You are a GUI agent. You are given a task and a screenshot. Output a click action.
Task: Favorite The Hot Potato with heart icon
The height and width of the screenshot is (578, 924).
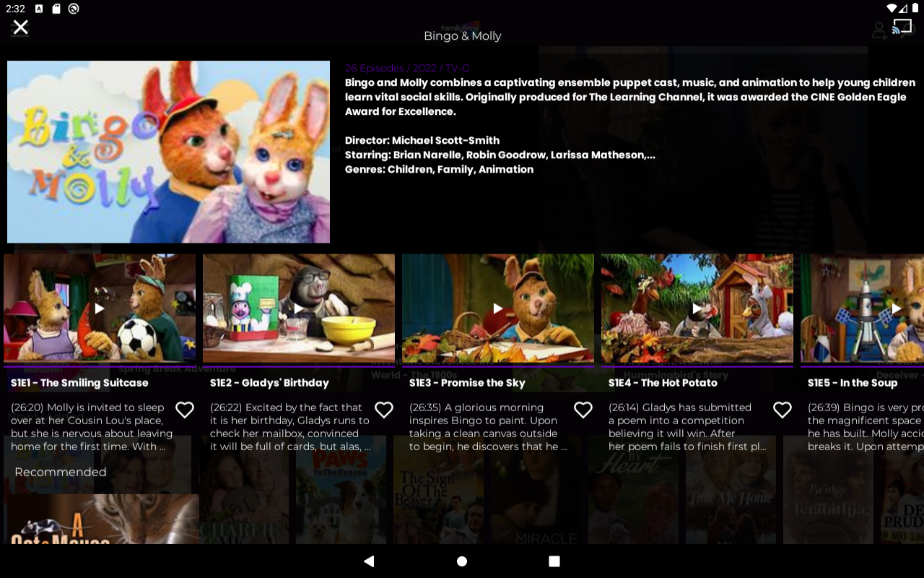(x=783, y=410)
